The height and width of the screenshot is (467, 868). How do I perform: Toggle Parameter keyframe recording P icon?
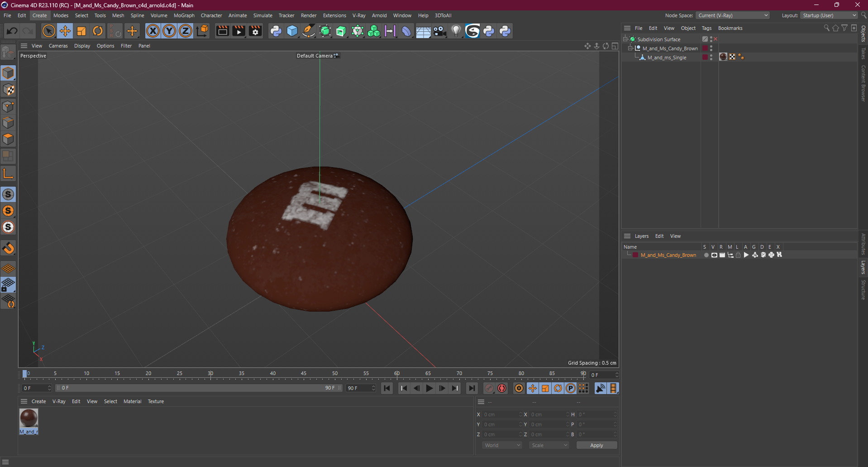[x=571, y=388]
